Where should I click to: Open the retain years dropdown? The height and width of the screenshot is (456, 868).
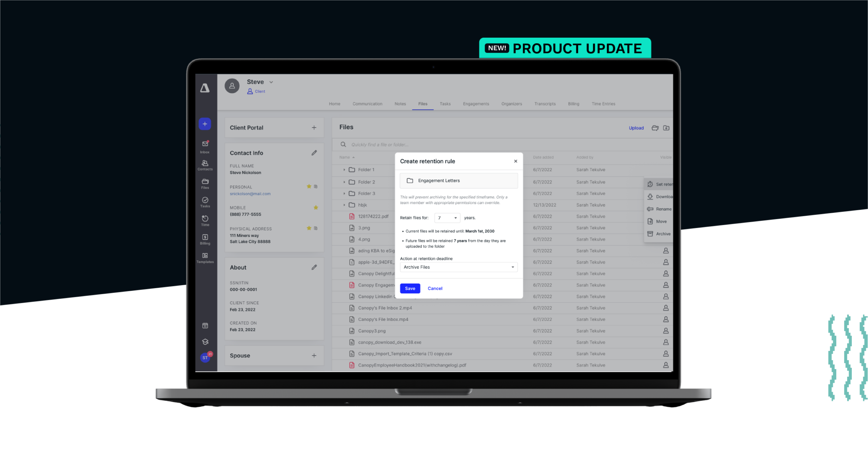pos(447,218)
